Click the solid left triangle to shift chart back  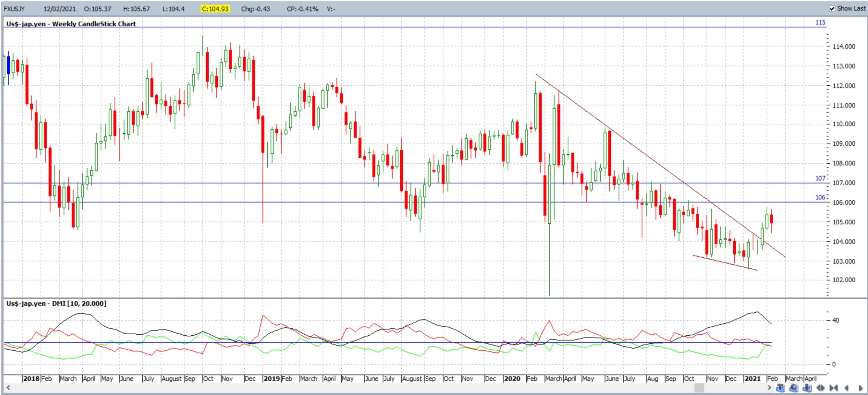click(x=846, y=388)
